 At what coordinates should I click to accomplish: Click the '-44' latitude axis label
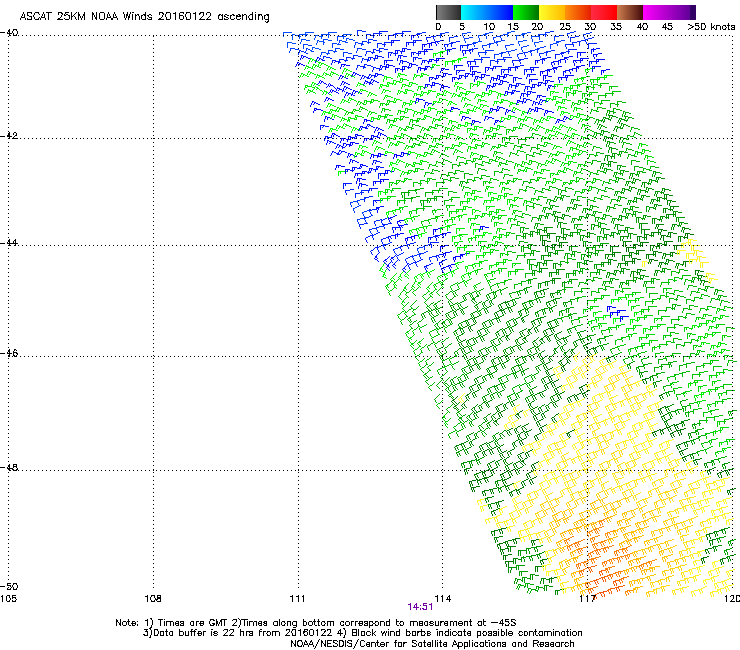pos(9,243)
